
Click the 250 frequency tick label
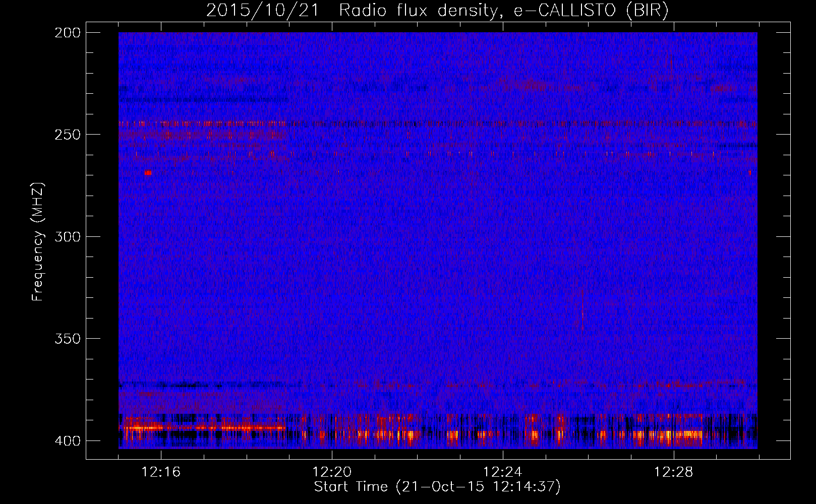point(67,135)
